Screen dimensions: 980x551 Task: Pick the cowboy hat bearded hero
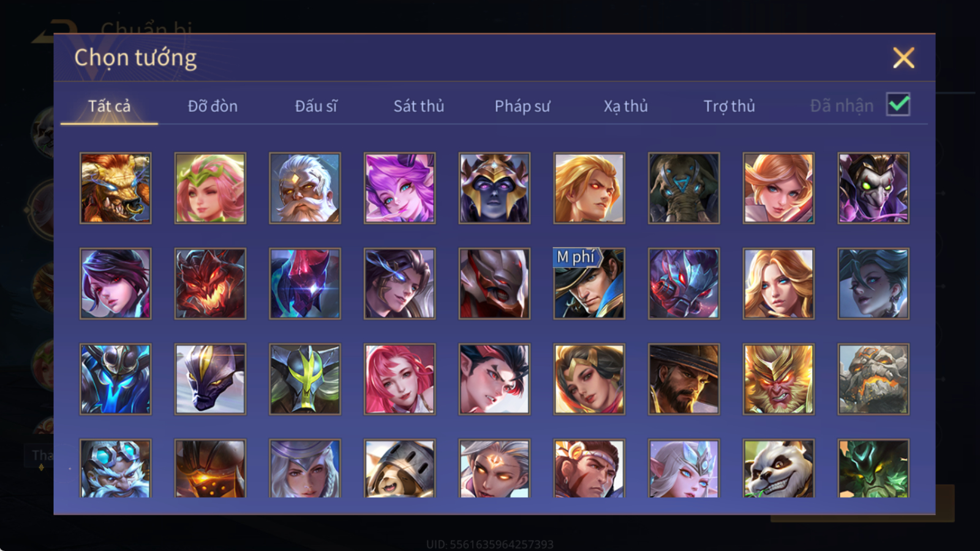[684, 379]
